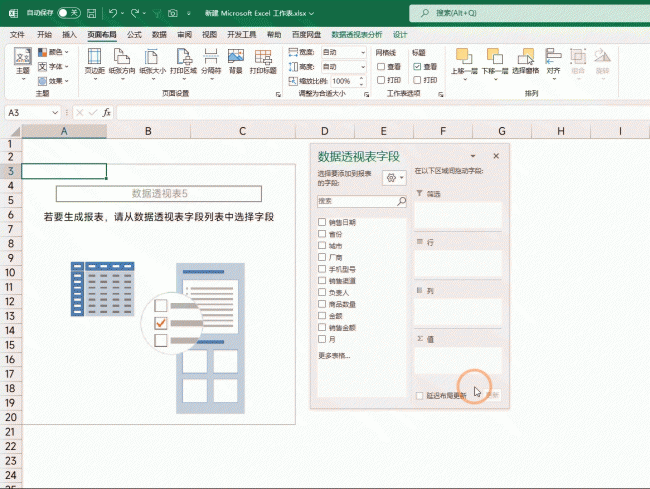Check the 城市 field

[x=322, y=245]
